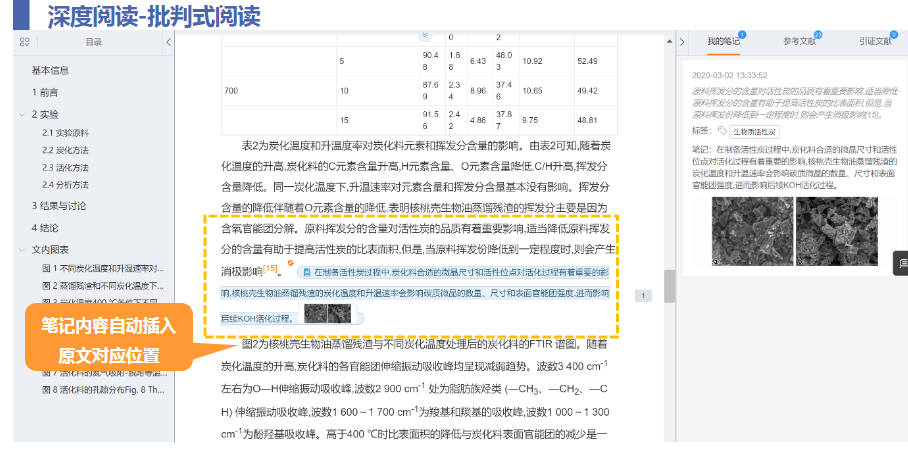Open the 参考文献 tab
Screen dimensions: 908x459
[799, 42]
